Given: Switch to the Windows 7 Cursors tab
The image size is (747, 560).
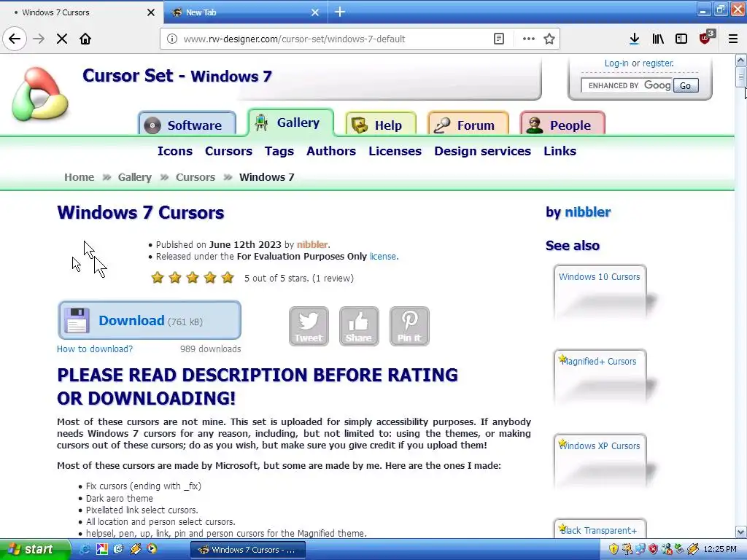Looking at the screenshot, I should [x=82, y=12].
